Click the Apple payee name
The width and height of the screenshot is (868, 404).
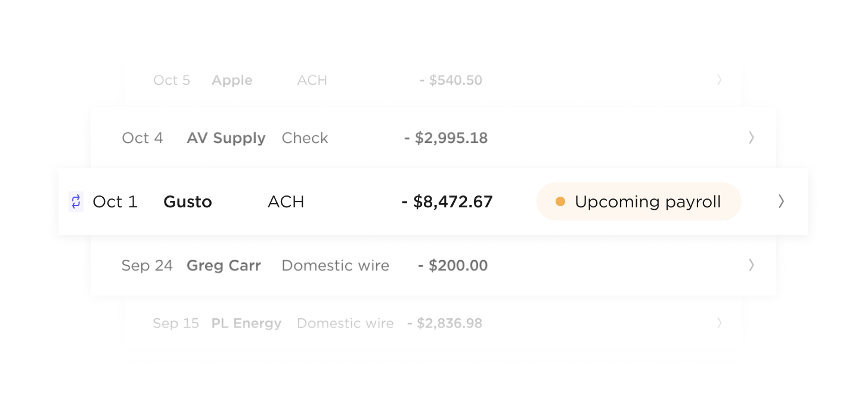click(232, 80)
